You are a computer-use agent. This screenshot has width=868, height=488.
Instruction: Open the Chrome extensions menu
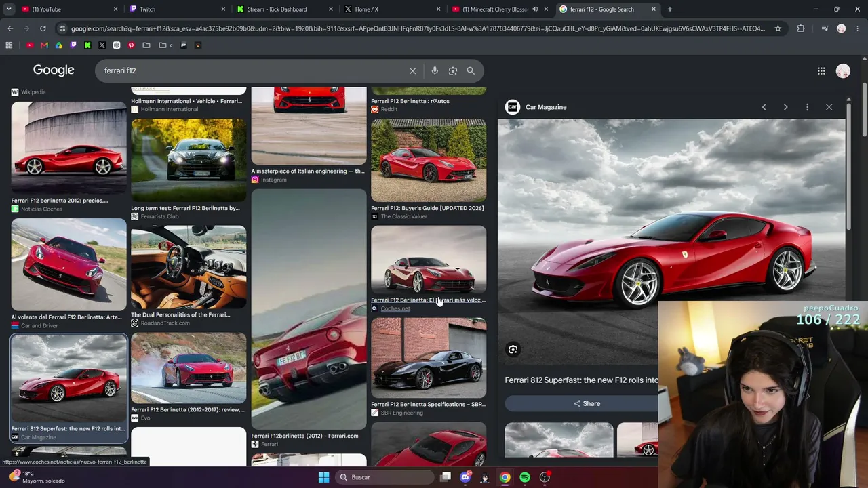(801, 28)
